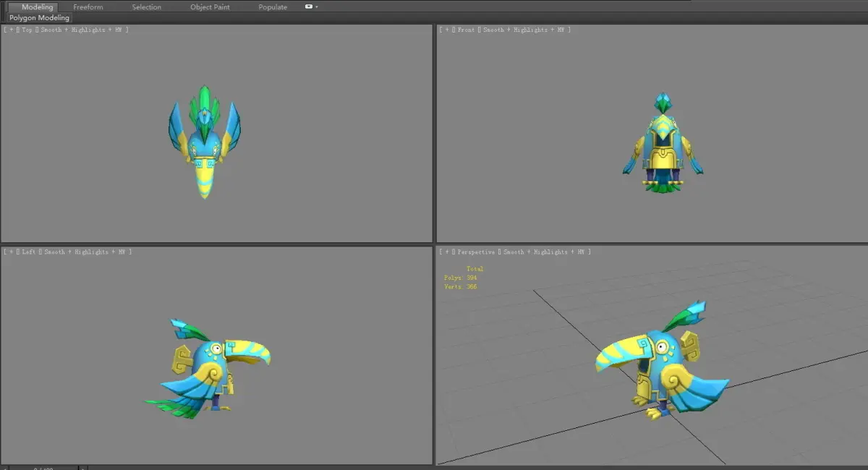Image resolution: width=868 pixels, height=470 pixels.
Task: Select the toucan model in Left viewport
Action: point(208,369)
